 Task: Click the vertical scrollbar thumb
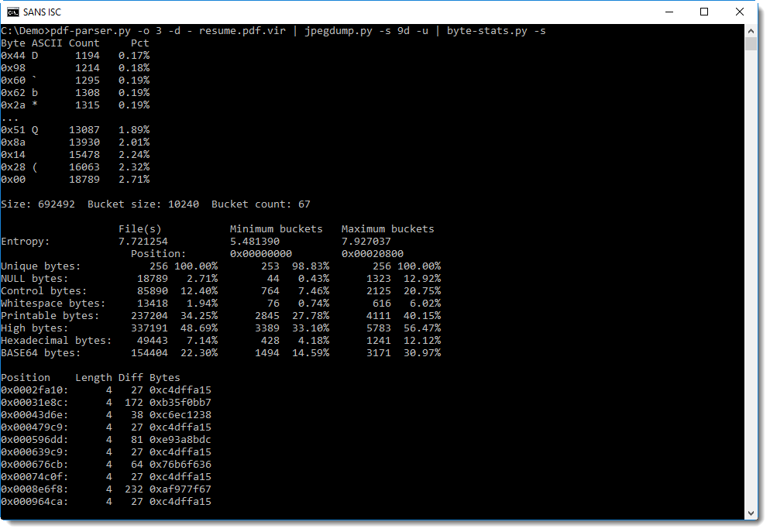tap(751, 43)
